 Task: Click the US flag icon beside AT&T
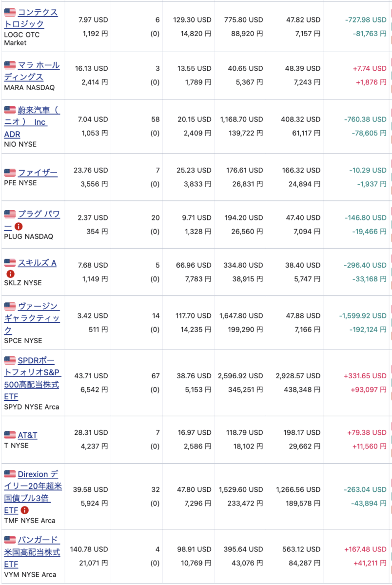[10, 435]
